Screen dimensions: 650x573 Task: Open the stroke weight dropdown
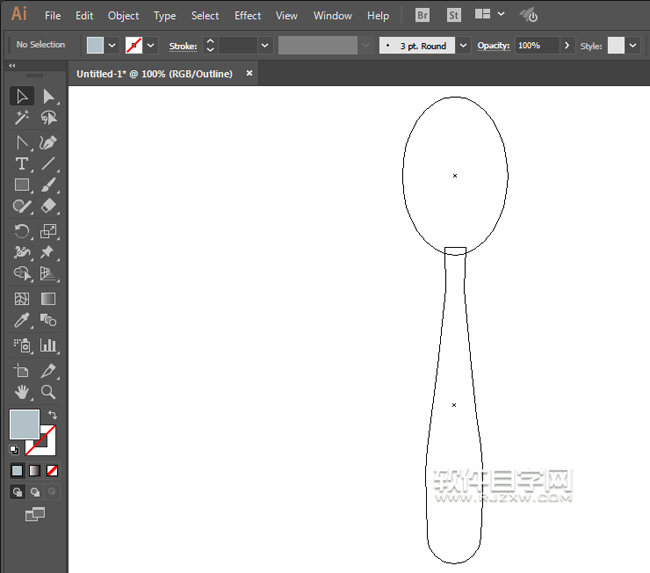265,45
